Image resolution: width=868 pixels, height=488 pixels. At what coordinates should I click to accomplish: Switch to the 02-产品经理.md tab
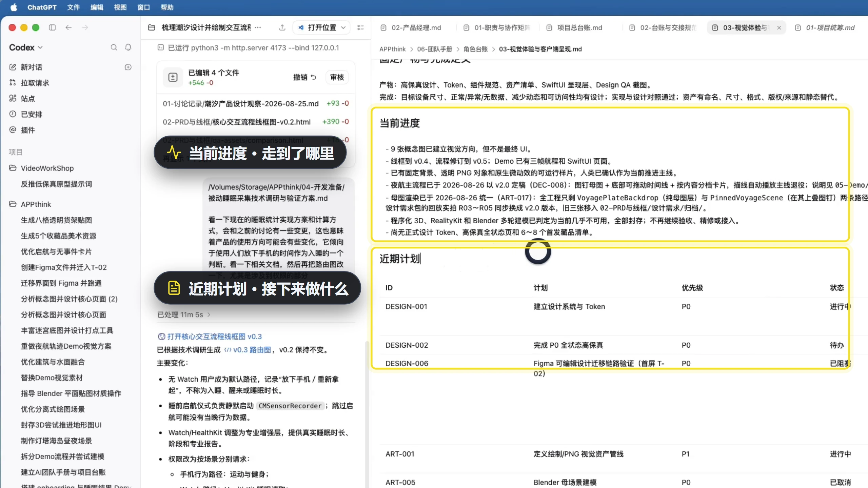pos(411,27)
